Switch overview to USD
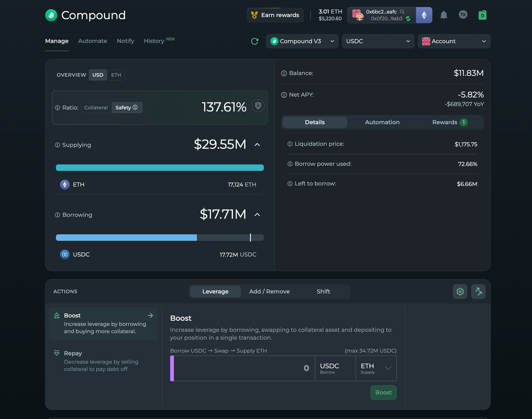532x419 pixels. coord(98,75)
